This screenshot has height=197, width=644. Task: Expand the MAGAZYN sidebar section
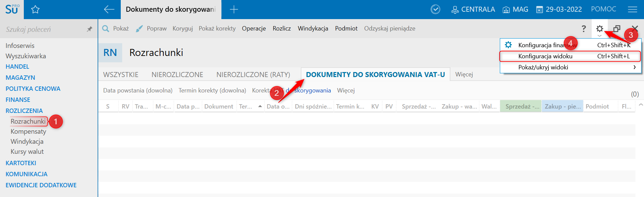pos(20,78)
